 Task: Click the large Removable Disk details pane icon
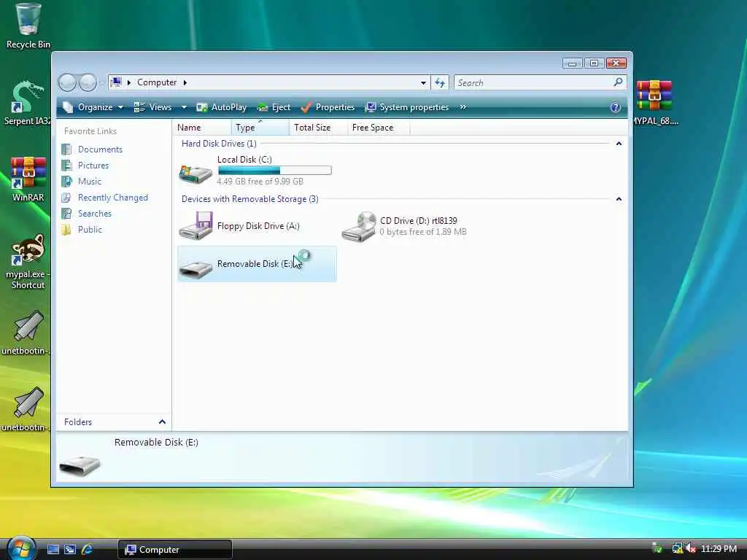80,465
